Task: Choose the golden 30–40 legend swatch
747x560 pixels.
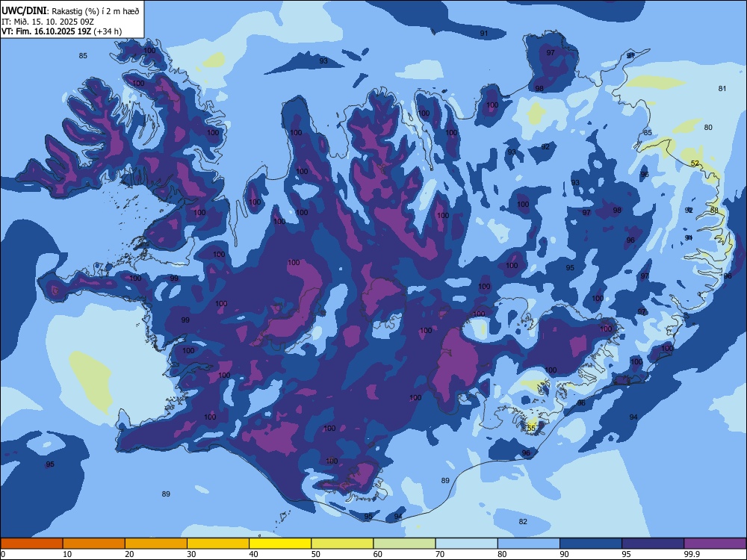Action: [218, 544]
